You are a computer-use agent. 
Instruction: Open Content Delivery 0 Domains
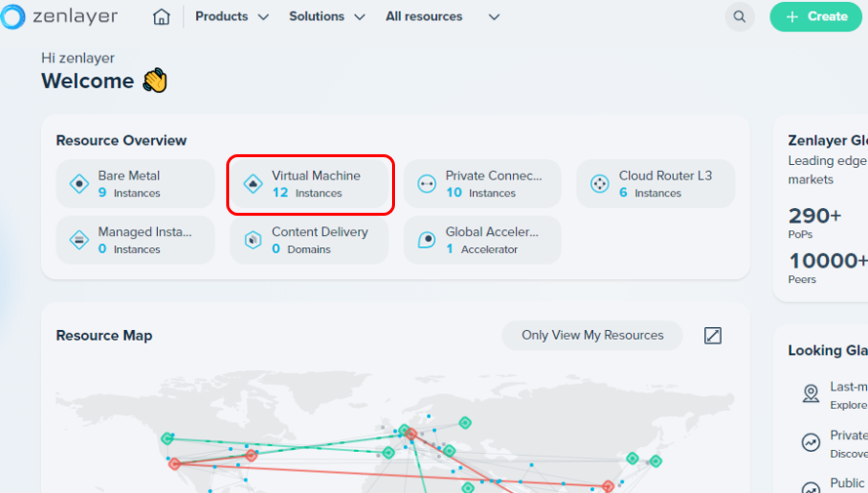click(x=309, y=240)
